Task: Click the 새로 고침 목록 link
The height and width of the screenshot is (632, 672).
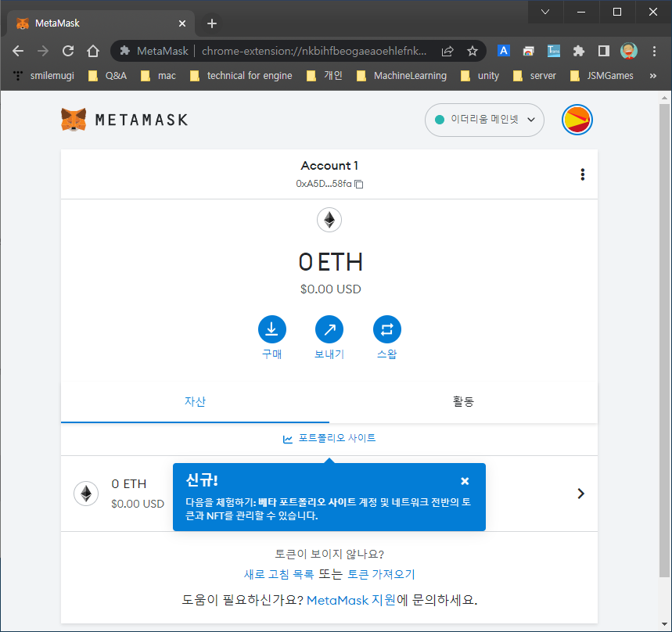Action: [x=279, y=574]
